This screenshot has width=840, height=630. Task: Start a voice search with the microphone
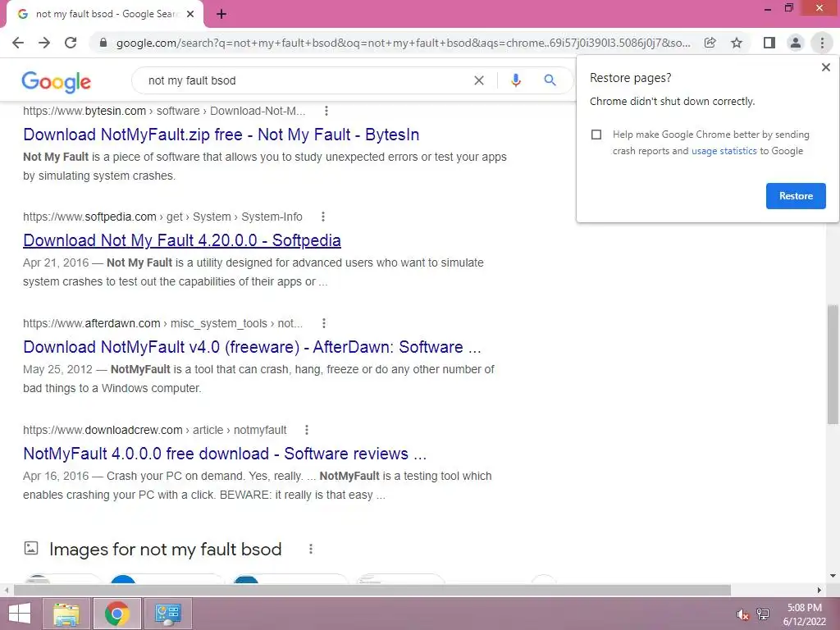[516, 80]
